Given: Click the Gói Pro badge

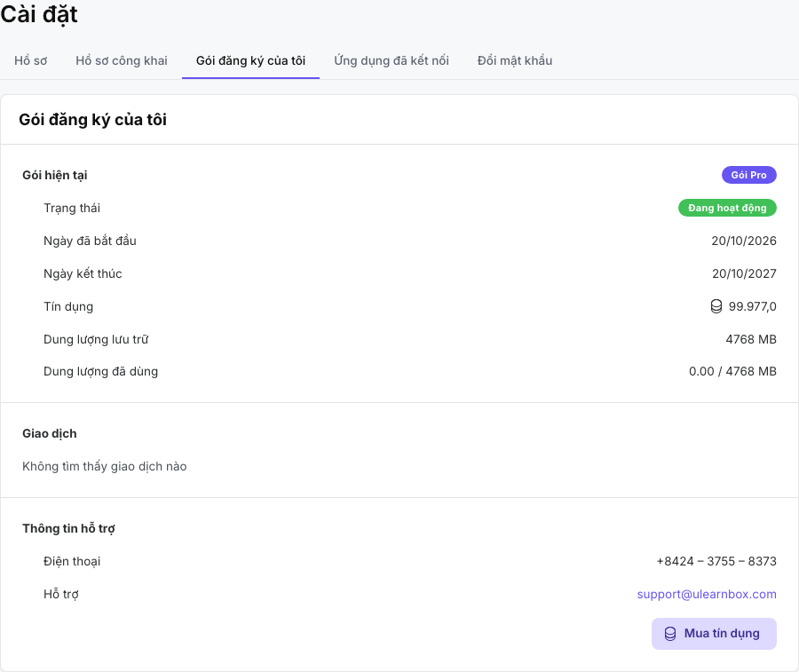Looking at the screenshot, I should 749,175.
